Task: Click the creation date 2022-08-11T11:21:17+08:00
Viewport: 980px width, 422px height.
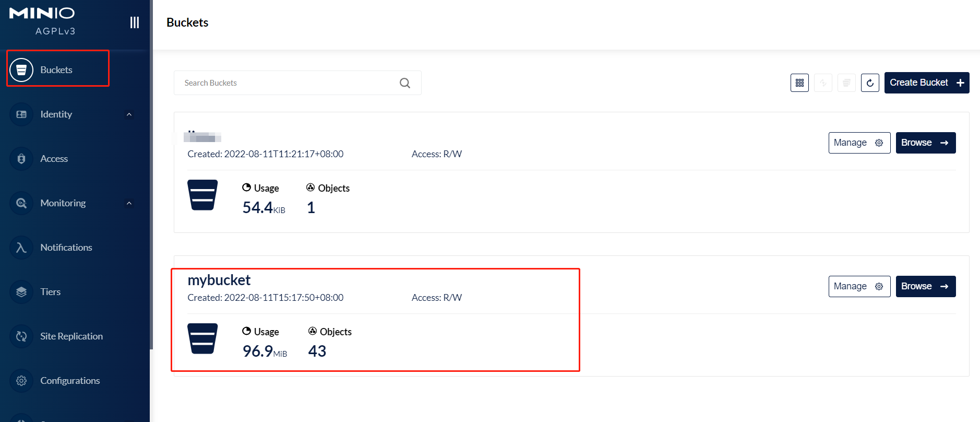Action: click(x=284, y=154)
